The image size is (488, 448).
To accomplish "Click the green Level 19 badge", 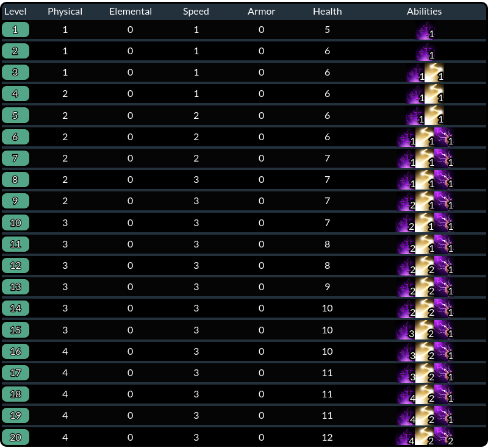I will [x=16, y=415].
